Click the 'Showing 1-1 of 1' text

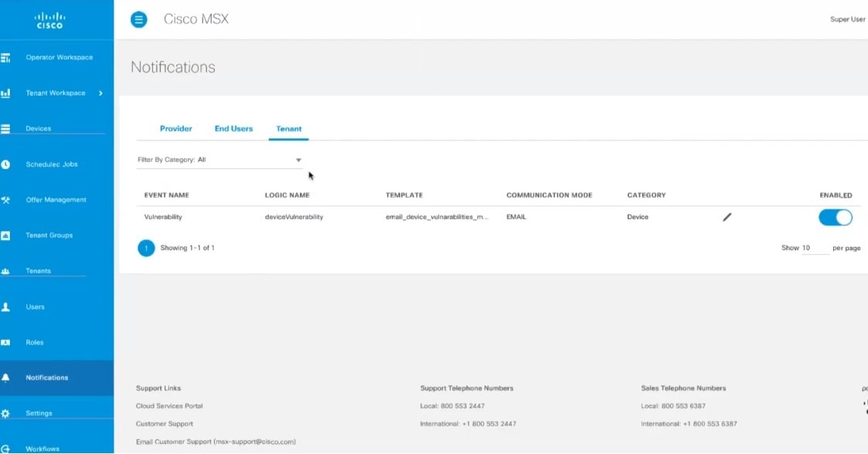(x=188, y=249)
